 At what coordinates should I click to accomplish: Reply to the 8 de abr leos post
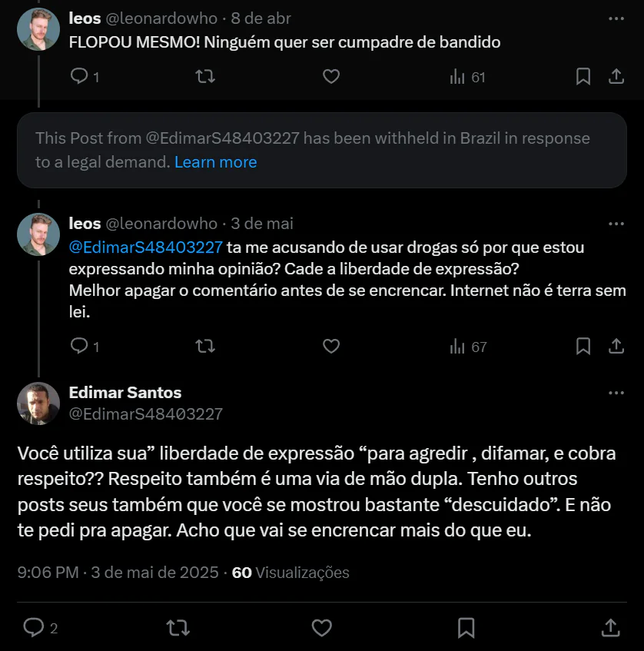[x=80, y=77]
